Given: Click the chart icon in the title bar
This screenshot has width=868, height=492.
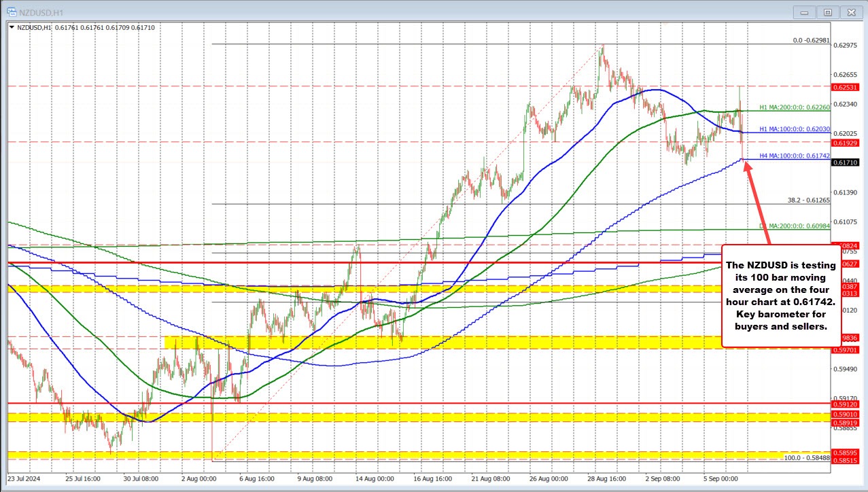Looking at the screenshot, I should (x=11, y=12).
